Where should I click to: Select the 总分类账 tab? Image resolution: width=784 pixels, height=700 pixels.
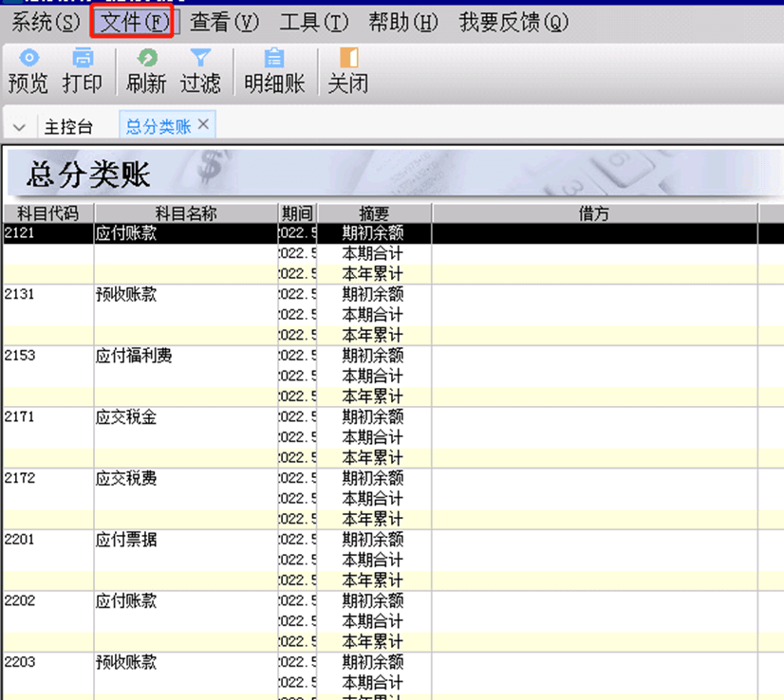point(159,124)
